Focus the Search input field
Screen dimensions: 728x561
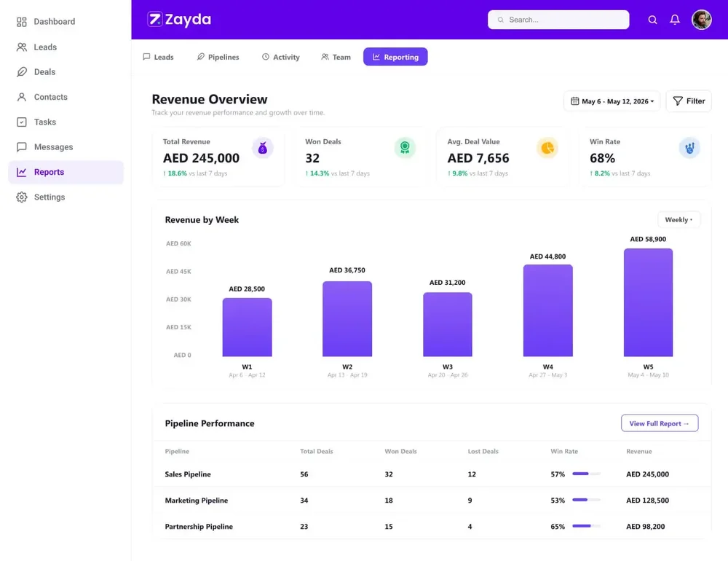(x=558, y=20)
